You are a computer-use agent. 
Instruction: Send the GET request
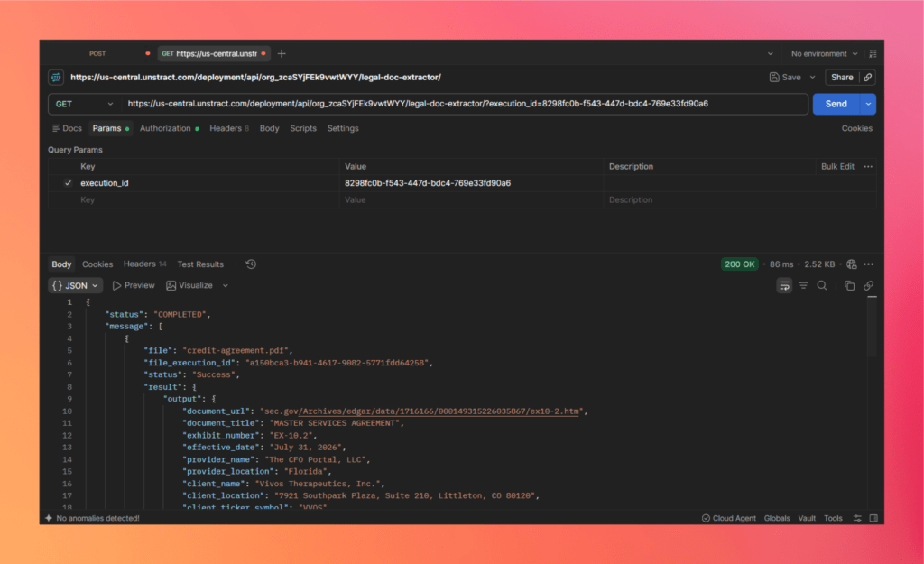(x=836, y=104)
